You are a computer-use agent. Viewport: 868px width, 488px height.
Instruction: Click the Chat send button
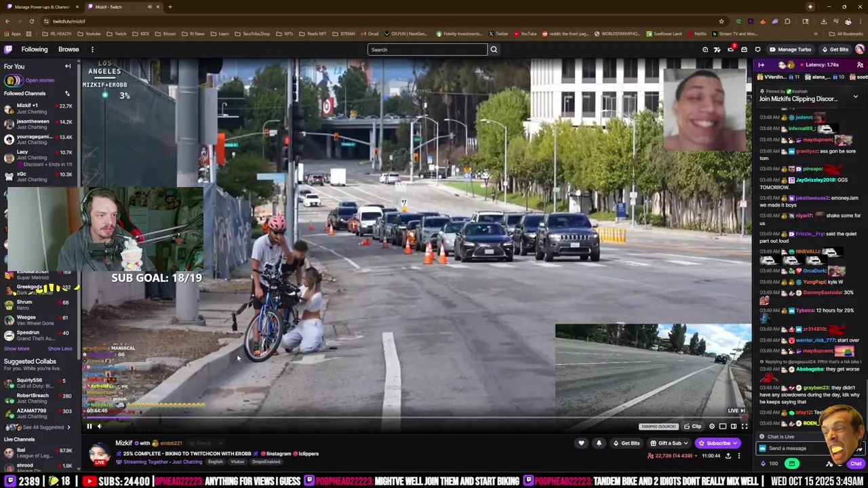pyautogui.click(x=856, y=464)
